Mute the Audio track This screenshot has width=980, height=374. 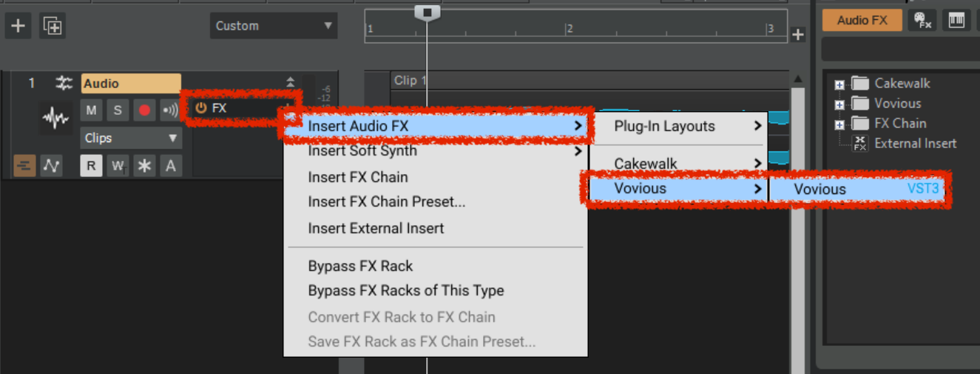tap(91, 110)
